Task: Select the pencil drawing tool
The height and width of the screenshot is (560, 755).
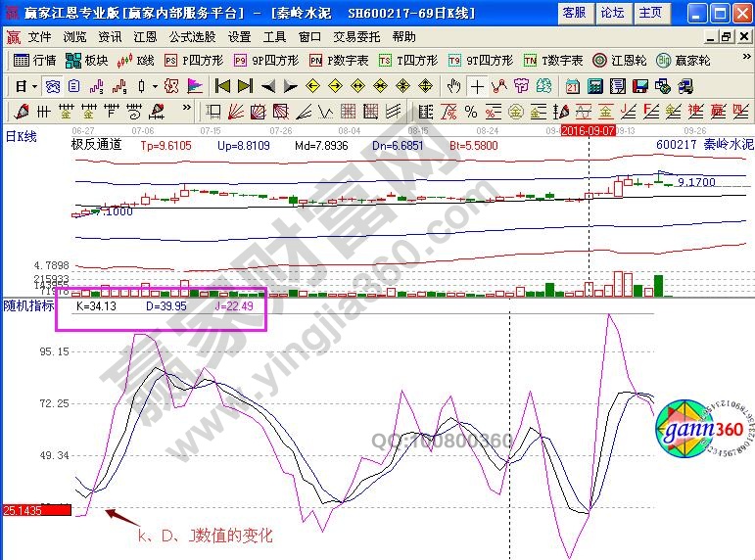Action: point(22,112)
